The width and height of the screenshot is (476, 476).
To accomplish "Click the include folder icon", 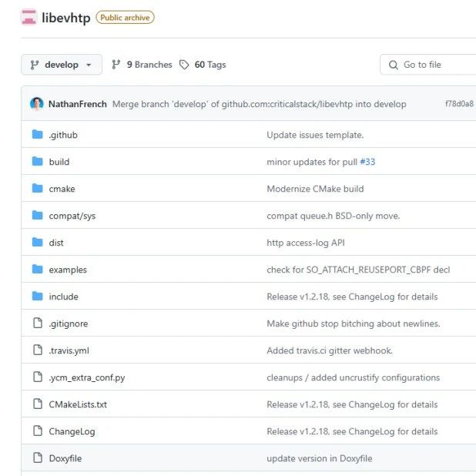I will [38, 297].
